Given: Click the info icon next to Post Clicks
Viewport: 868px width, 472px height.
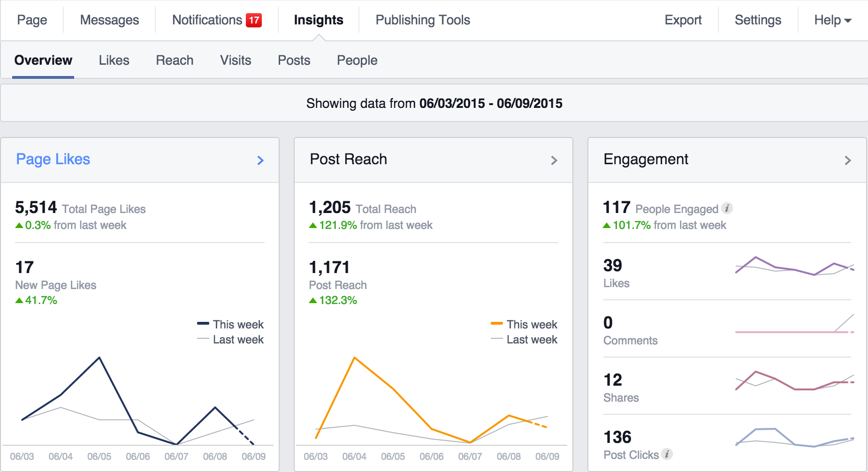Looking at the screenshot, I should click(667, 454).
